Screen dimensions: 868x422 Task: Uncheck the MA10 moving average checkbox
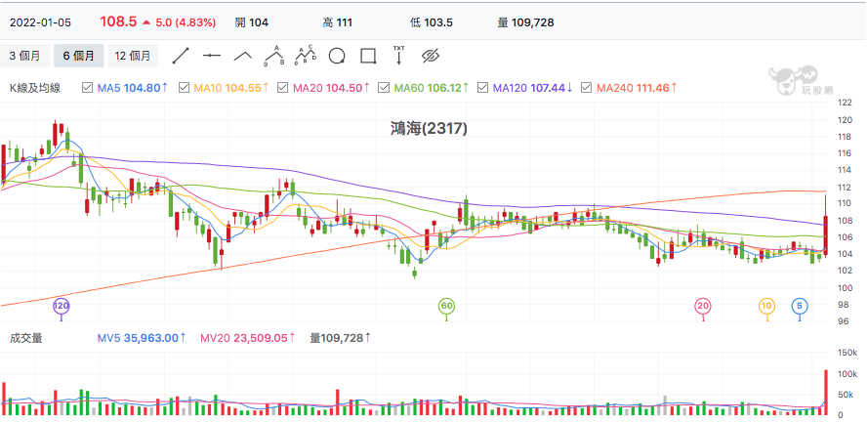(x=185, y=88)
